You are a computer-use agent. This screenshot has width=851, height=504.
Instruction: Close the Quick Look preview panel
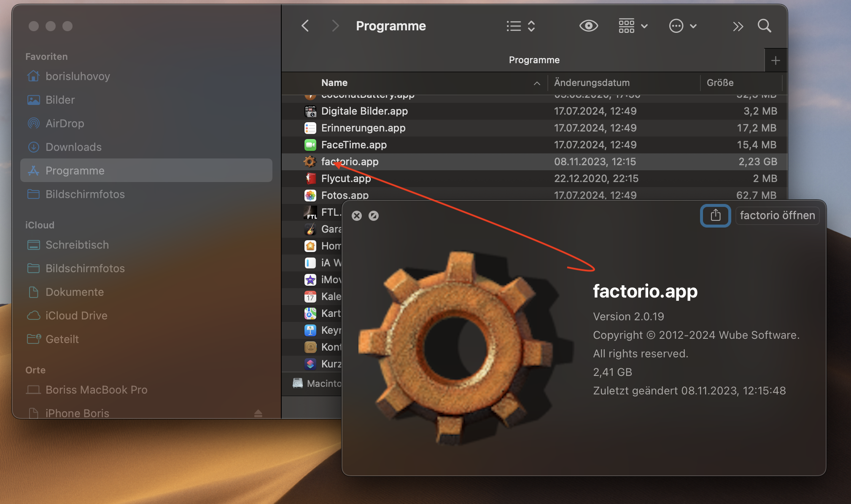tap(357, 216)
